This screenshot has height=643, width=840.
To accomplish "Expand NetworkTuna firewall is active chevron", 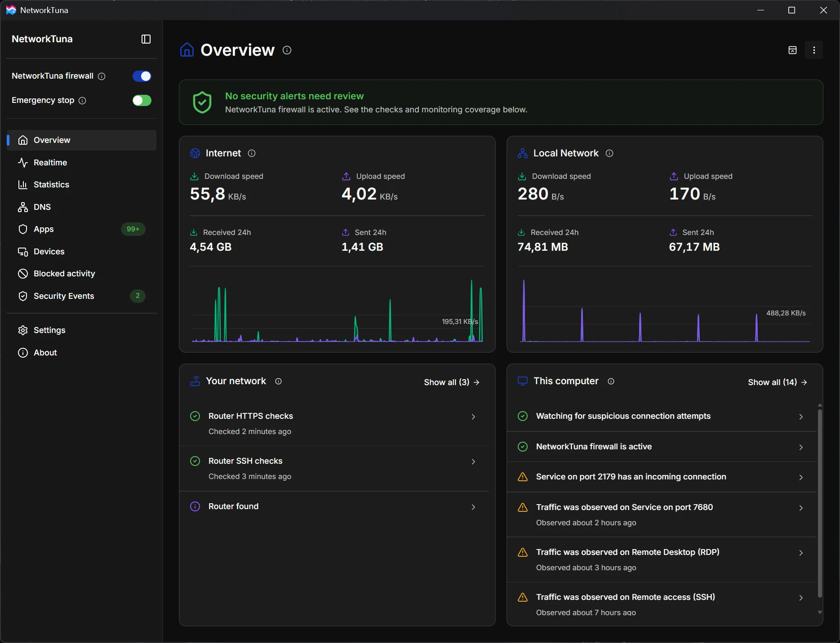I will click(x=801, y=448).
